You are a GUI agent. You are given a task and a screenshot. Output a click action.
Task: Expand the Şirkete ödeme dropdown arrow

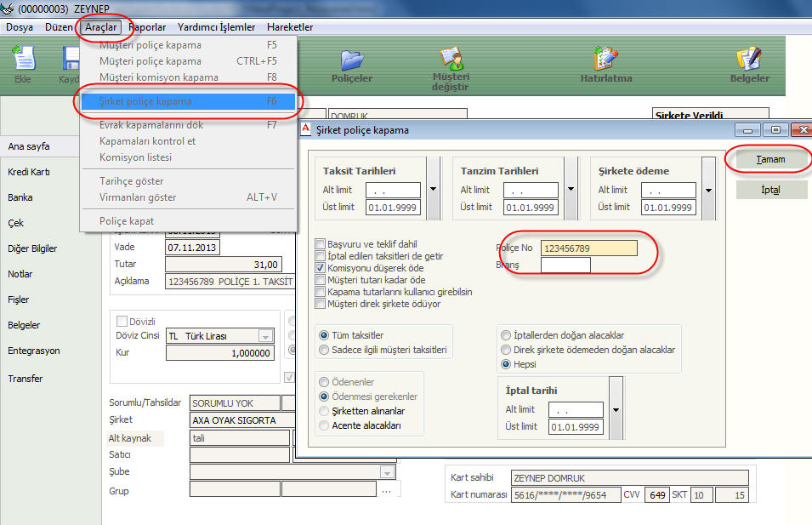[708, 189]
